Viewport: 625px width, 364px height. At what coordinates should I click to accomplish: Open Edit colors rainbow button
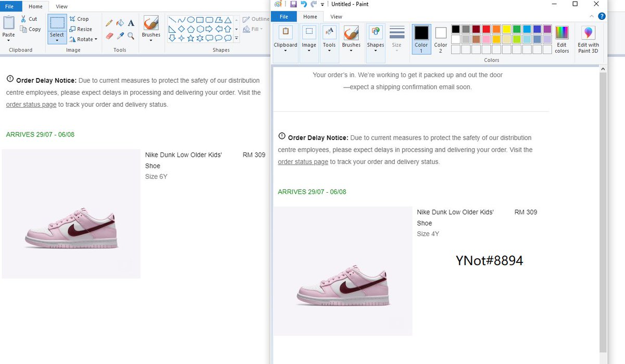562,40
